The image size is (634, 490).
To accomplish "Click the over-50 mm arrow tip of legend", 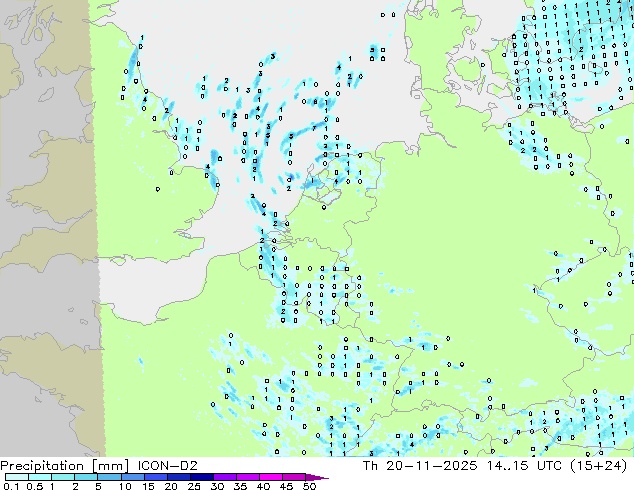I will 317,477.
